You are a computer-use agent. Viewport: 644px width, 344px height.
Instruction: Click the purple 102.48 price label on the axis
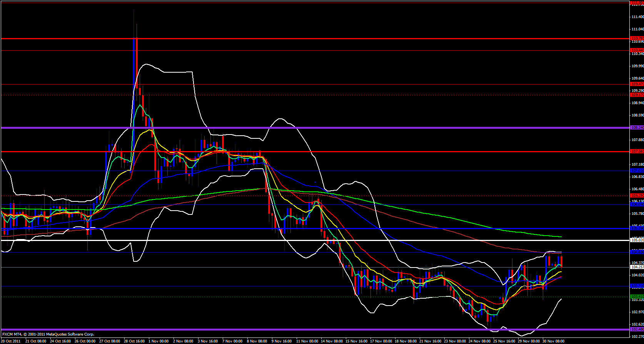click(637, 329)
